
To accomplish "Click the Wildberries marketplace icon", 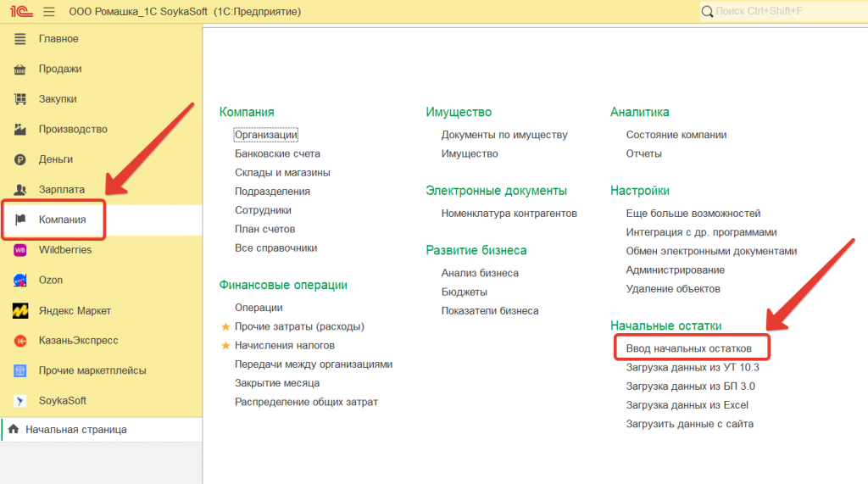I will (21, 250).
